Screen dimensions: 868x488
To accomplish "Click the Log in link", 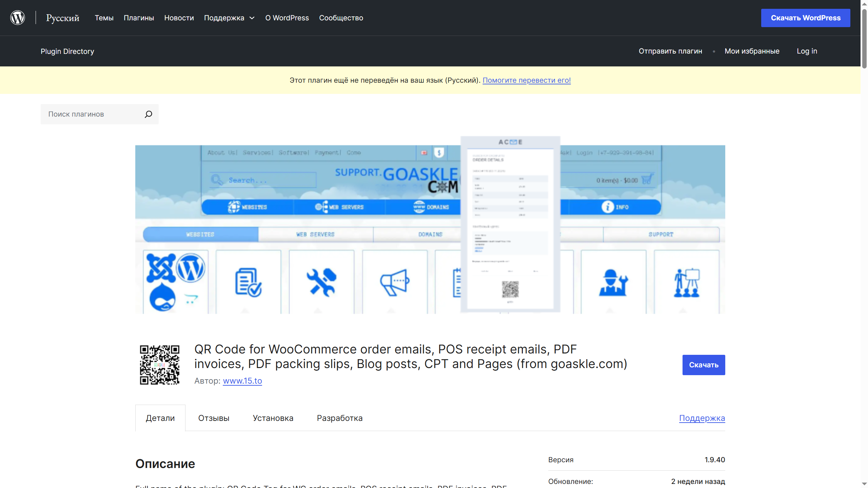I will pos(807,51).
